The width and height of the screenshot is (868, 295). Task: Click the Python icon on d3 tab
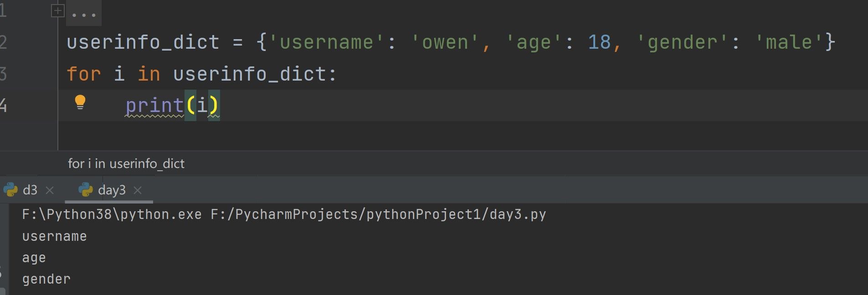(10, 190)
